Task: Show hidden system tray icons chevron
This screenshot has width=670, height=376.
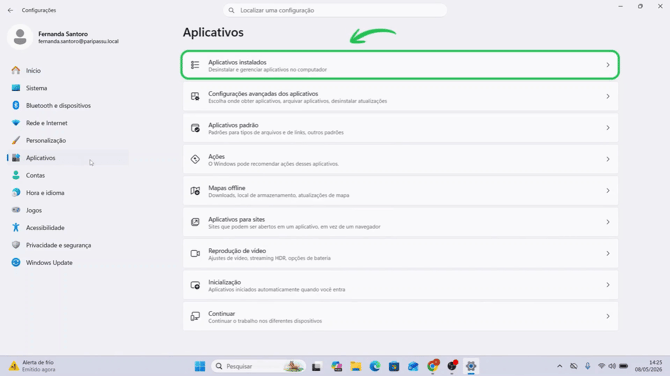Action: (x=559, y=366)
